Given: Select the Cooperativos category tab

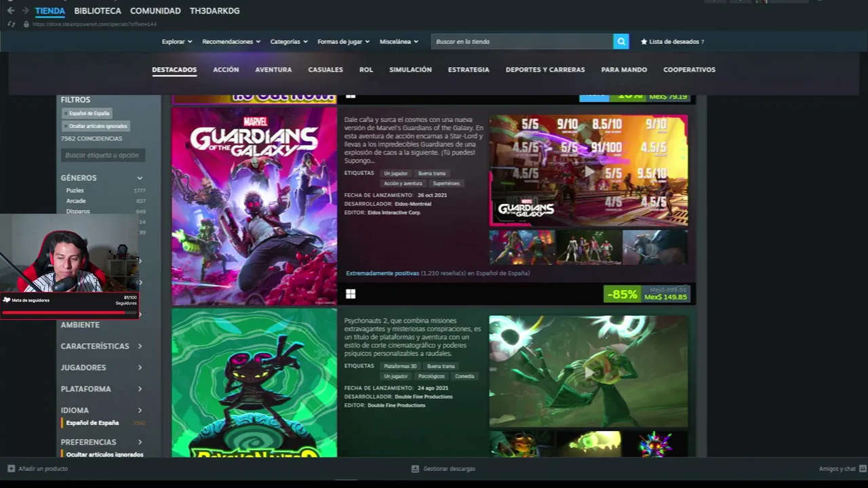Looking at the screenshot, I should (x=689, y=70).
